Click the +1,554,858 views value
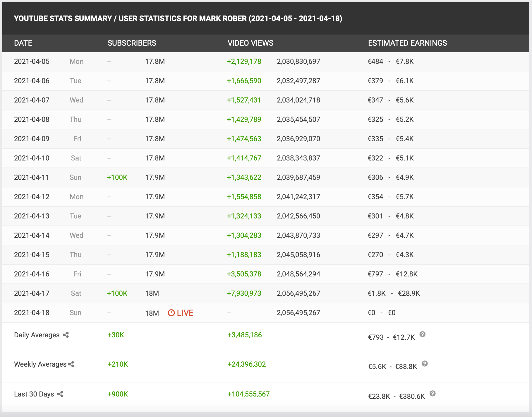532x417 pixels. [x=244, y=197]
